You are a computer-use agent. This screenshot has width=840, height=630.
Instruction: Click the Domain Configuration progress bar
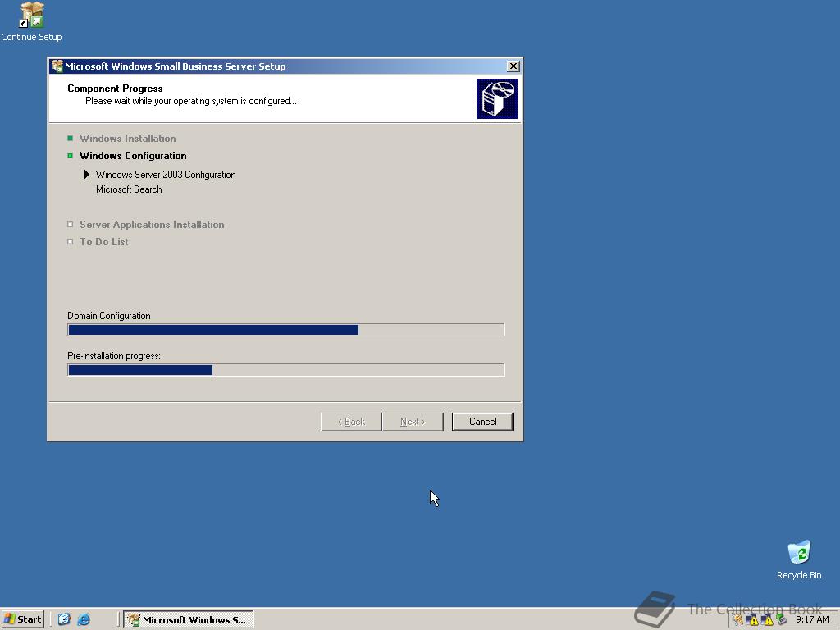coord(286,330)
